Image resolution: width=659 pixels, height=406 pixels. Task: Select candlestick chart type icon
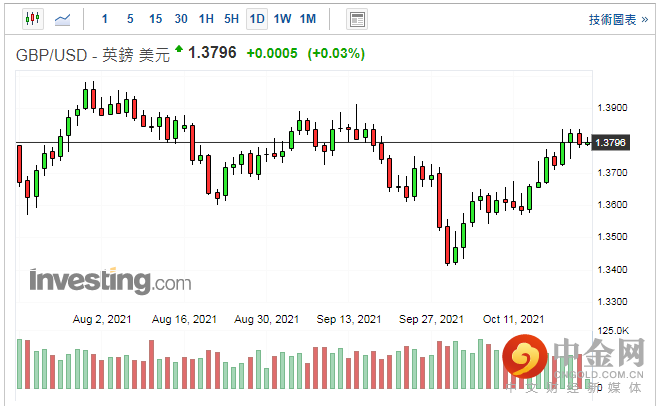(32, 19)
